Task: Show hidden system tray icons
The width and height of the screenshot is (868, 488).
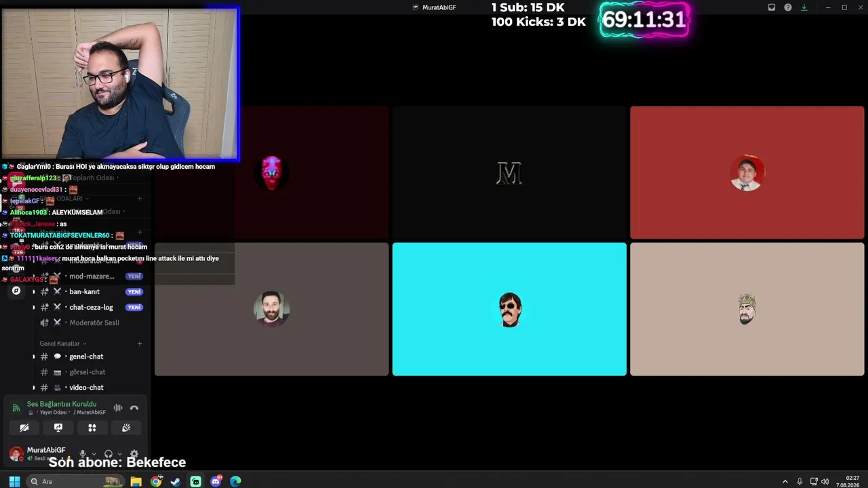Action: pyautogui.click(x=785, y=482)
